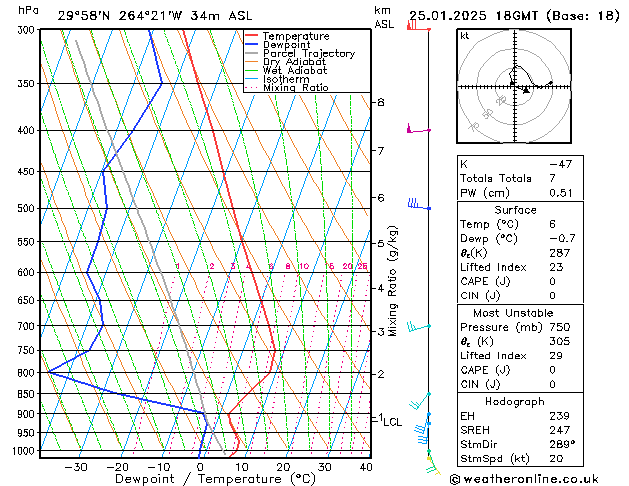Click the blue Dewpoint line sample in legend
The image size is (629, 486).
click(x=251, y=45)
